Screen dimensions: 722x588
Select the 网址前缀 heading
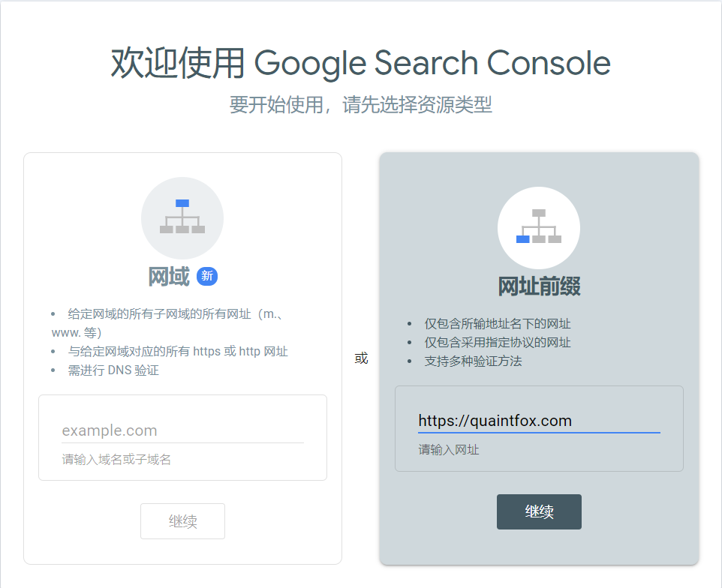click(539, 286)
